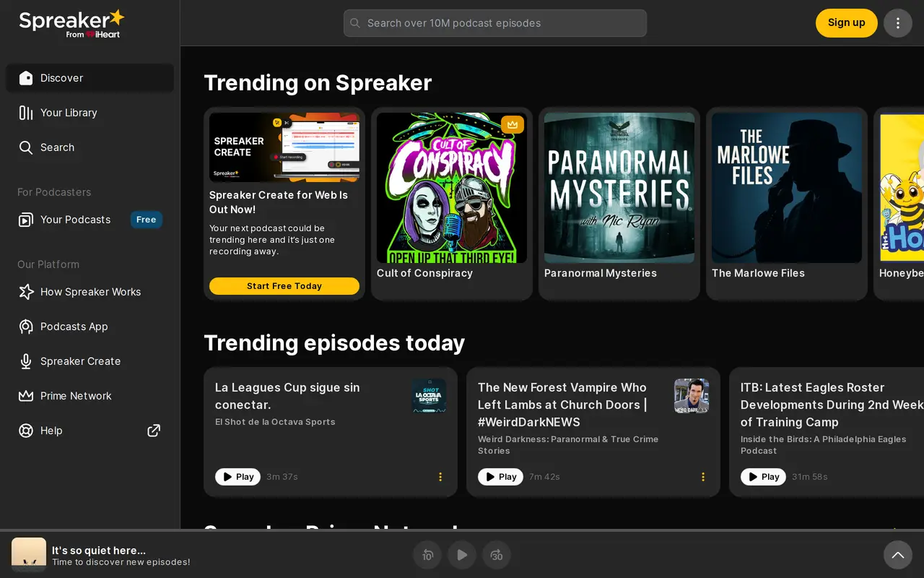
Task: Click the Help lifebuoy icon
Action: point(26,431)
